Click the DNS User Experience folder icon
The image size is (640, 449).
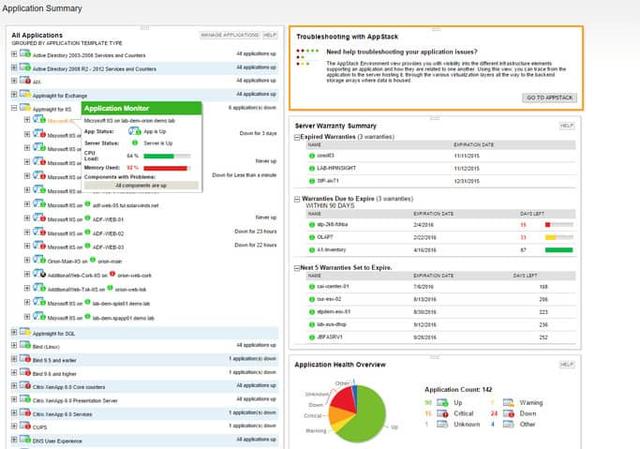coord(24,440)
